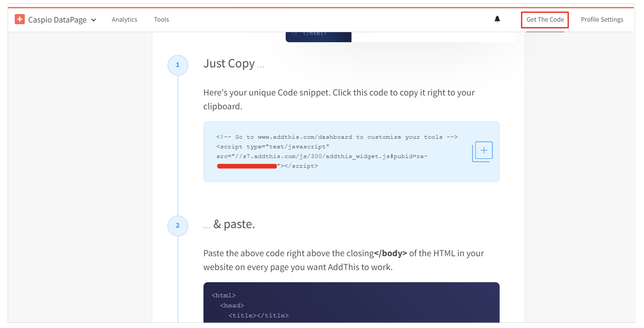
Task: Click the addthis script code snippet to copy
Action: click(351, 152)
